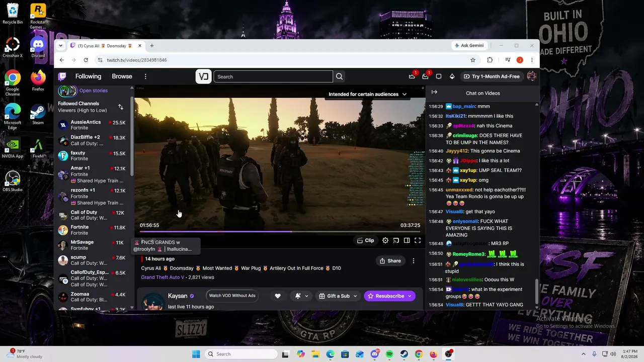Open Zoomaa channel in sidebar
Viewport: 644px width, 362px height.
pos(92,297)
